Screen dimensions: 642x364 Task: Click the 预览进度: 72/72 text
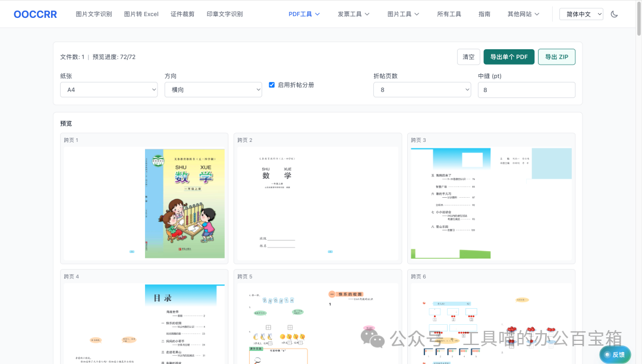click(x=114, y=57)
